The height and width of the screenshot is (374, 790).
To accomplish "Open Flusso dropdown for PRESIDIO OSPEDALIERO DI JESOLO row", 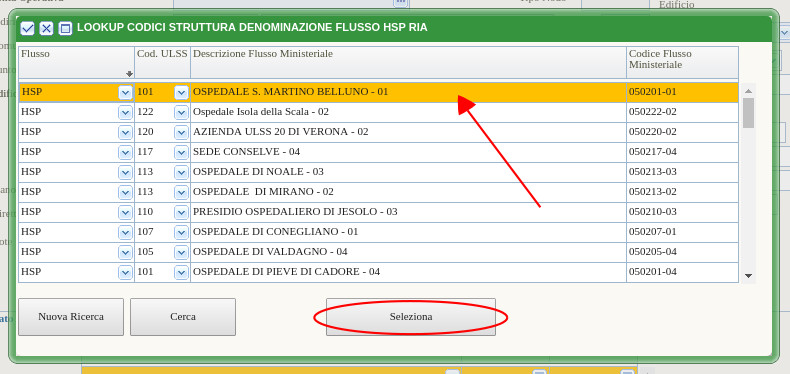I will coord(125,212).
